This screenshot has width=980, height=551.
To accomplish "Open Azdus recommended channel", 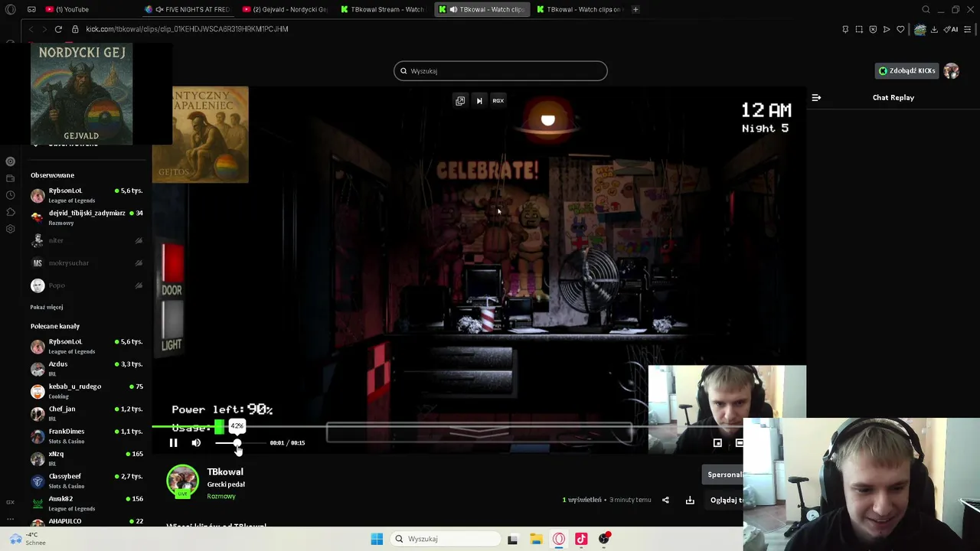I will [87, 369].
